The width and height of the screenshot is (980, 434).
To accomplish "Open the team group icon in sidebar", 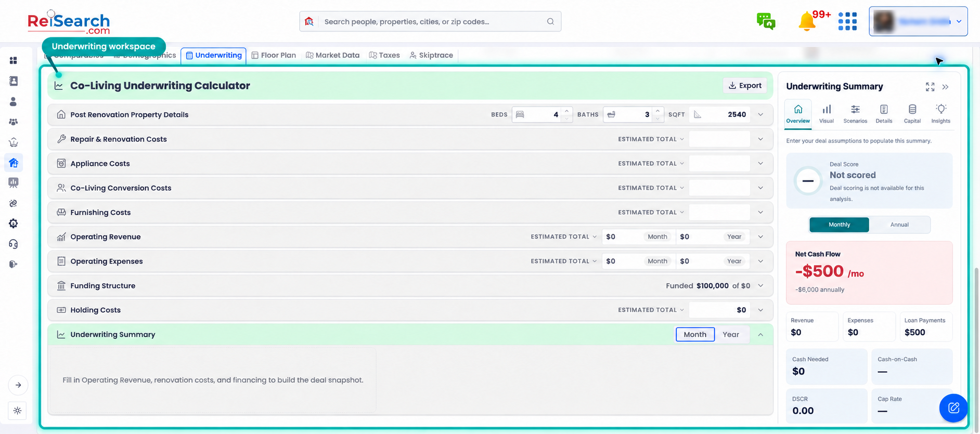I will [14, 122].
